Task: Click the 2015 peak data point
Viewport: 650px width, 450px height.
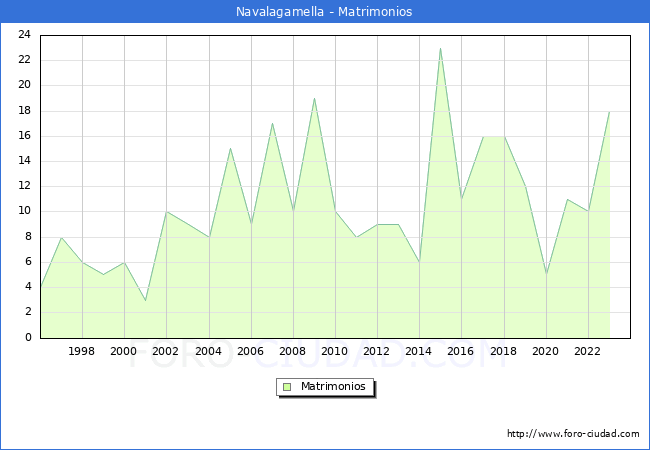Action: 440,48
